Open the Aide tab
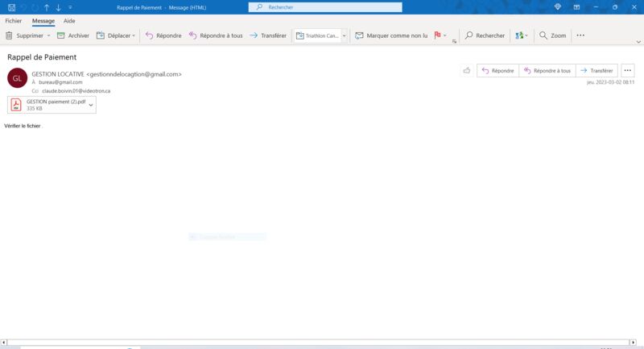This screenshot has width=644, height=349. click(69, 21)
